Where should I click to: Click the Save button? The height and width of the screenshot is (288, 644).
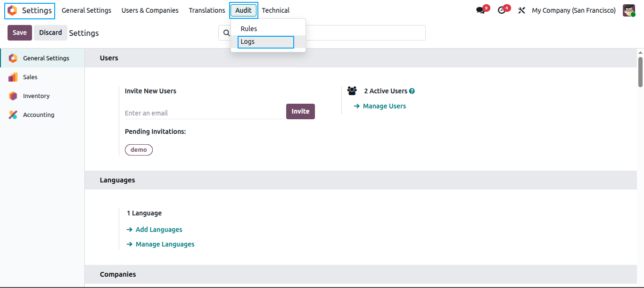click(x=20, y=33)
